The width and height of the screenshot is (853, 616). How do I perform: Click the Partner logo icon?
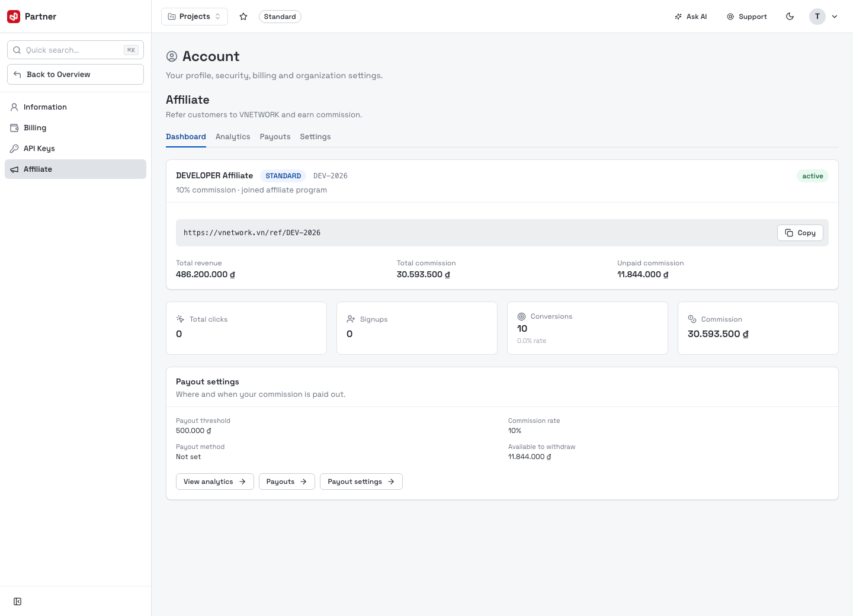point(14,17)
